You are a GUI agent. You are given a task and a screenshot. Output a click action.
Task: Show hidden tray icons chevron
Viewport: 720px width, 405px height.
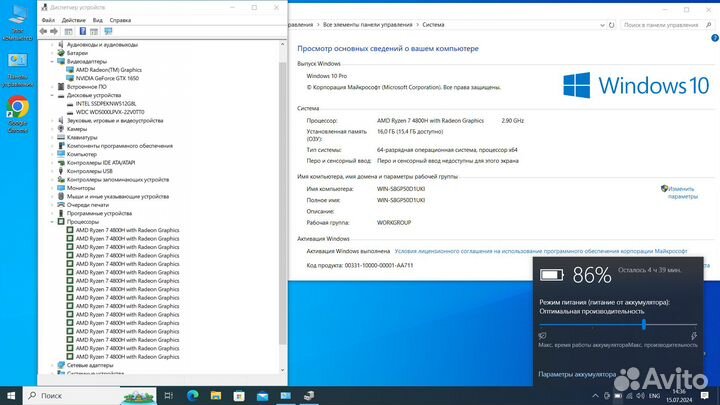click(595, 396)
